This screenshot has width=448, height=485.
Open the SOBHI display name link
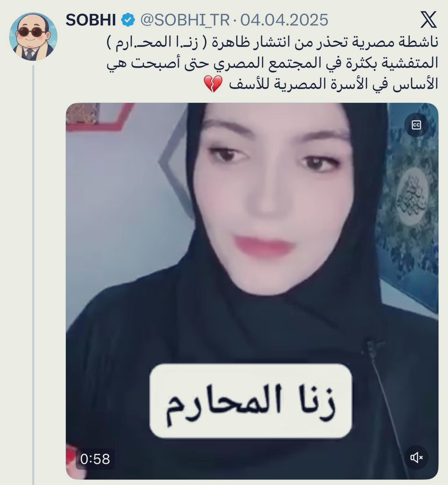coord(91,20)
